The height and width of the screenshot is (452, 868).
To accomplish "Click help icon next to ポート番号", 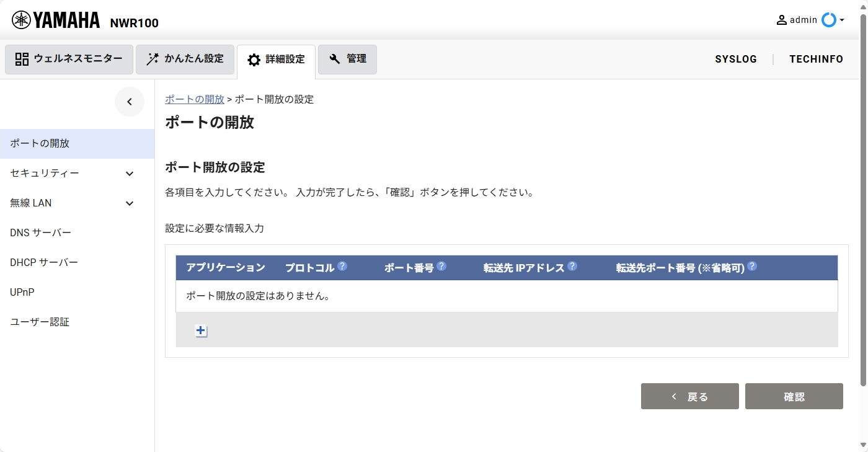I will click(x=441, y=267).
